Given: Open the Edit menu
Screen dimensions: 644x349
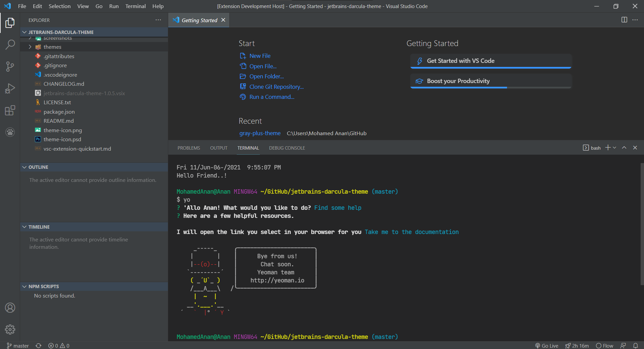Looking at the screenshot, I should [37, 6].
